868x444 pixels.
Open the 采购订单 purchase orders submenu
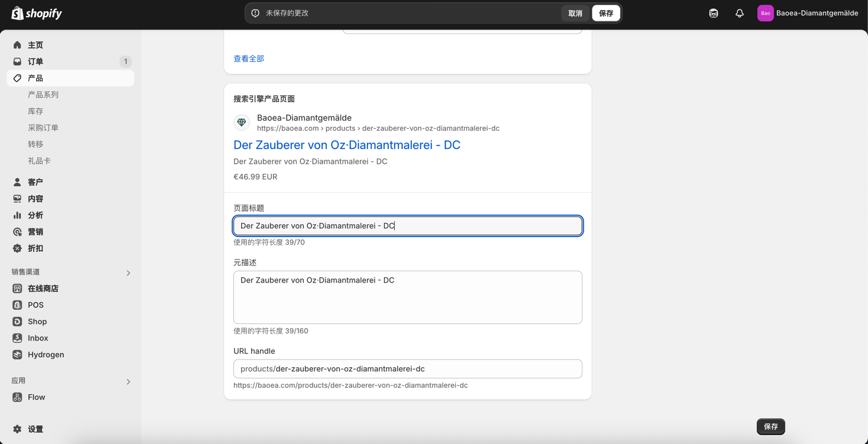click(43, 128)
